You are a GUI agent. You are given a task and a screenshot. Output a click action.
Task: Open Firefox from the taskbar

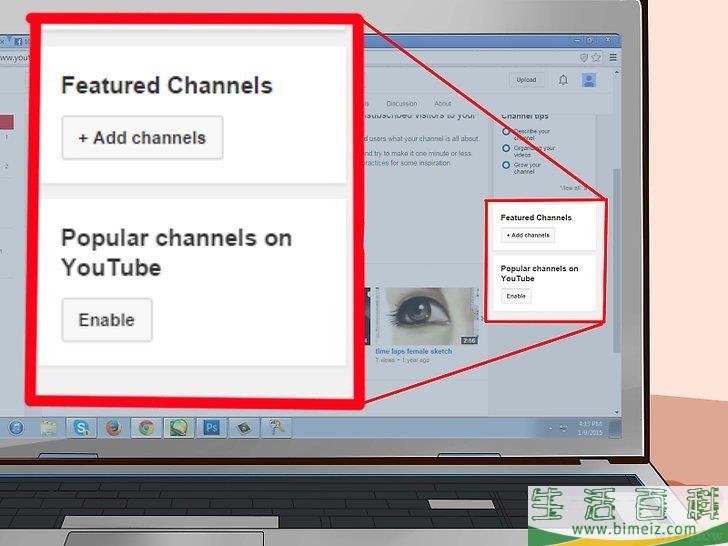(x=114, y=428)
